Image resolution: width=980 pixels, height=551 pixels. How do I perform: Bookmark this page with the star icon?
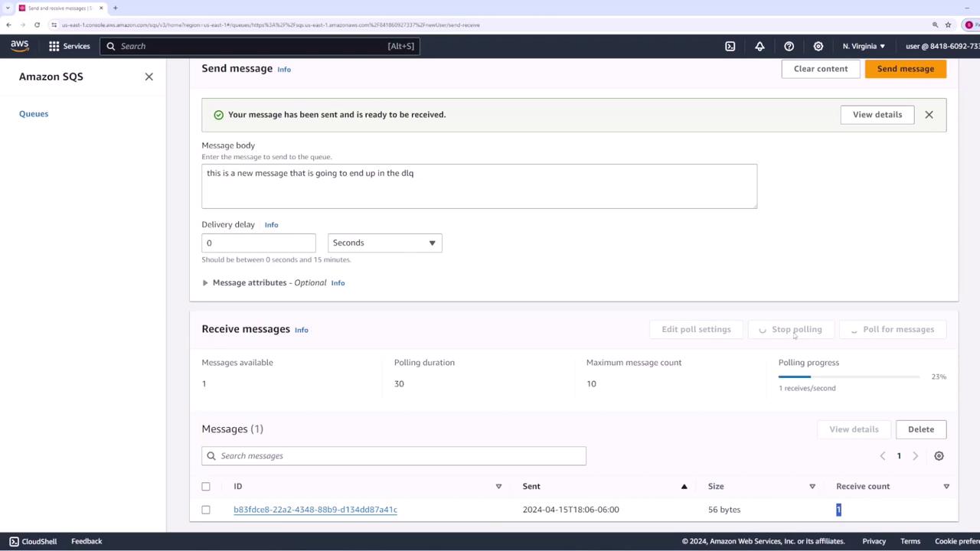pyautogui.click(x=948, y=24)
